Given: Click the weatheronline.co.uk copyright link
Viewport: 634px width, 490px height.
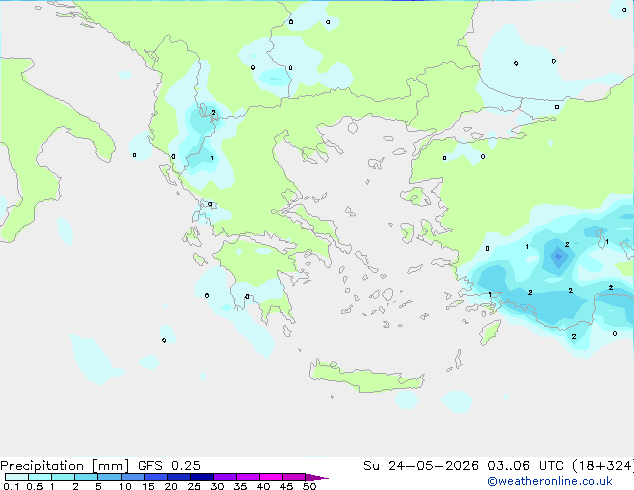Looking at the screenshot, I should [x=550, y=481].
